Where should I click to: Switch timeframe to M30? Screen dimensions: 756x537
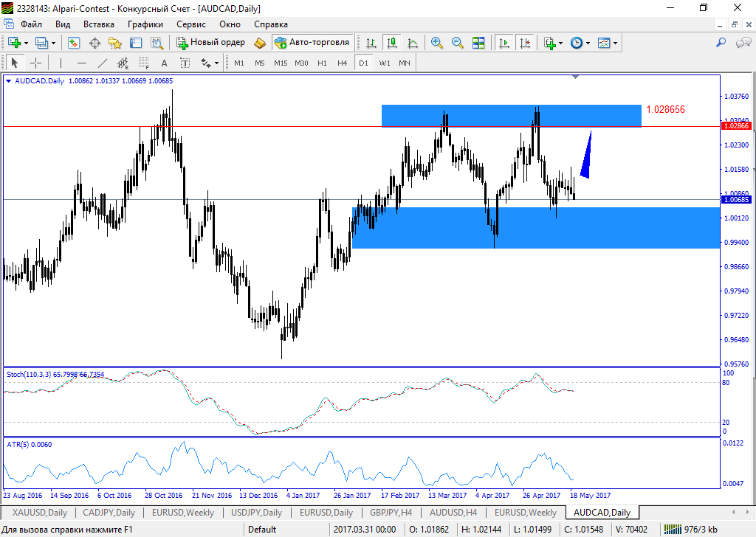click(301, 63)
